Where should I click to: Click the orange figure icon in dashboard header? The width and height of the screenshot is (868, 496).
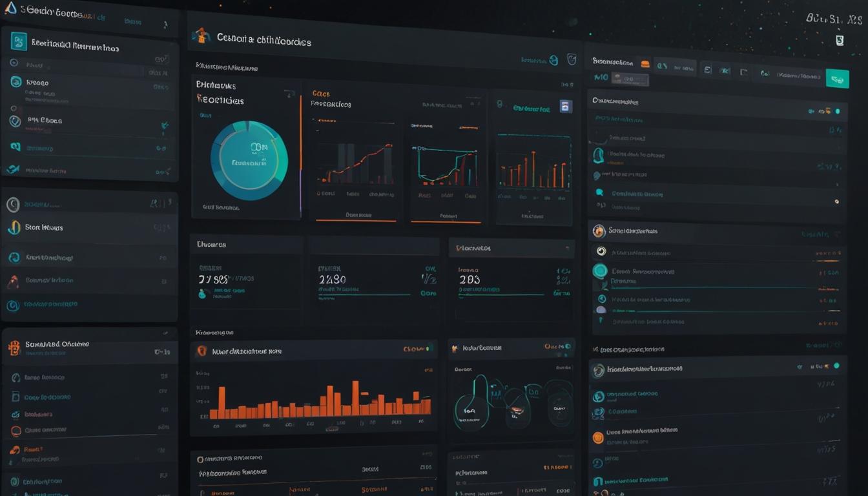point(201,36)
